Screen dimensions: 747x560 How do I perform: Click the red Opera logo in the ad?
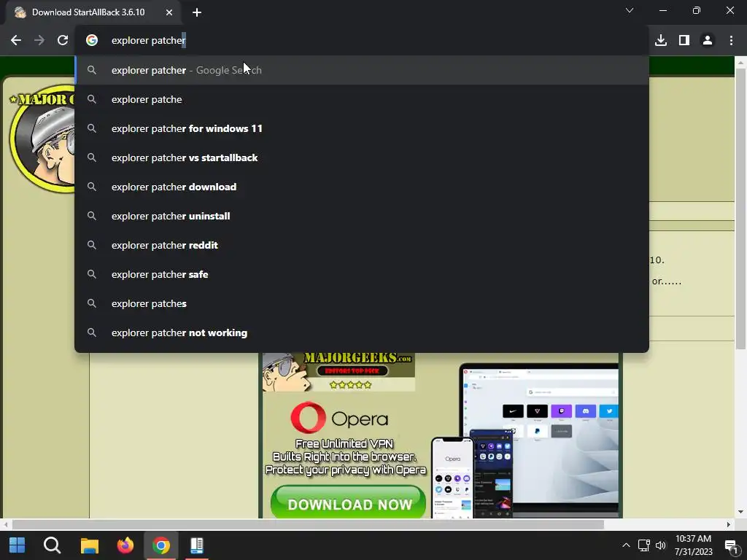coord(309,418)
